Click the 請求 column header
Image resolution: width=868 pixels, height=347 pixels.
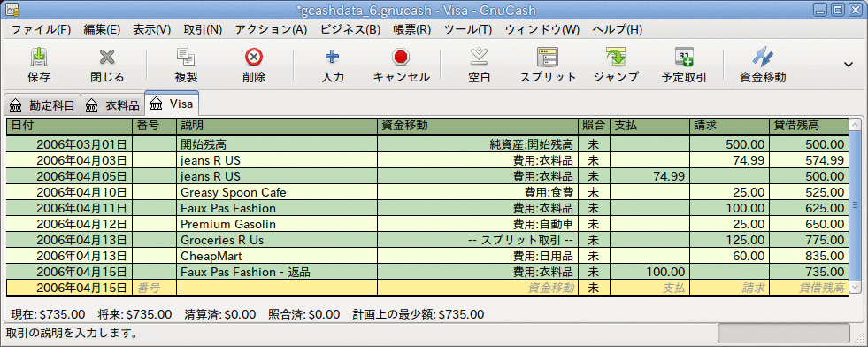coord(729,127)
